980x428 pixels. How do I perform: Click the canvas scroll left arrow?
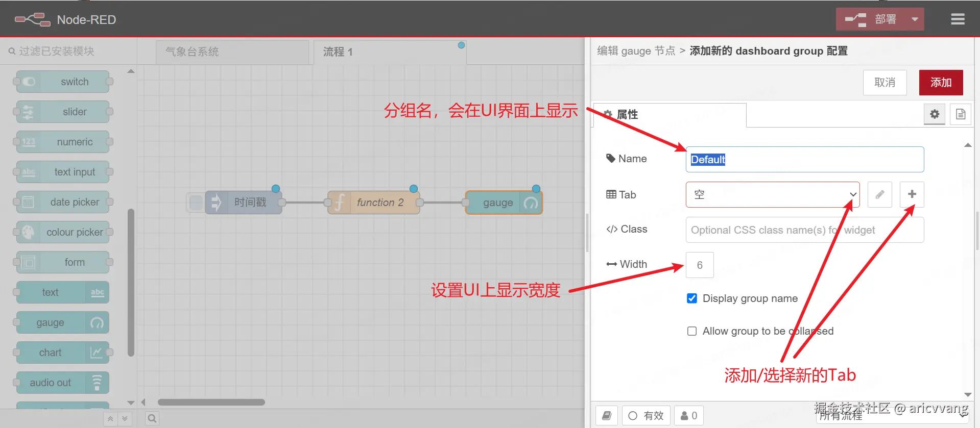pos(144,402)
